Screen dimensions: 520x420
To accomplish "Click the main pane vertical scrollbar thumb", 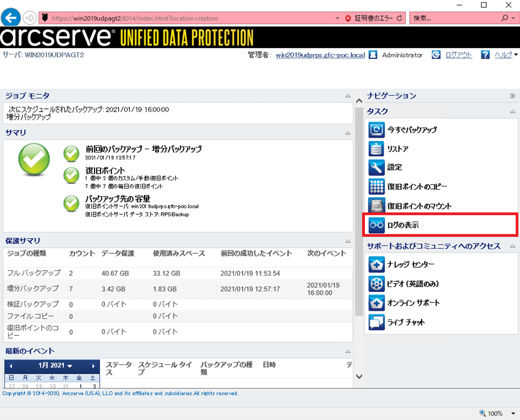I will coord(359,211).
